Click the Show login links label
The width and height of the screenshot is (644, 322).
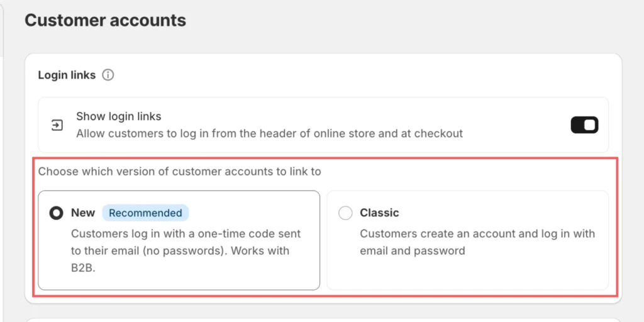119,116
